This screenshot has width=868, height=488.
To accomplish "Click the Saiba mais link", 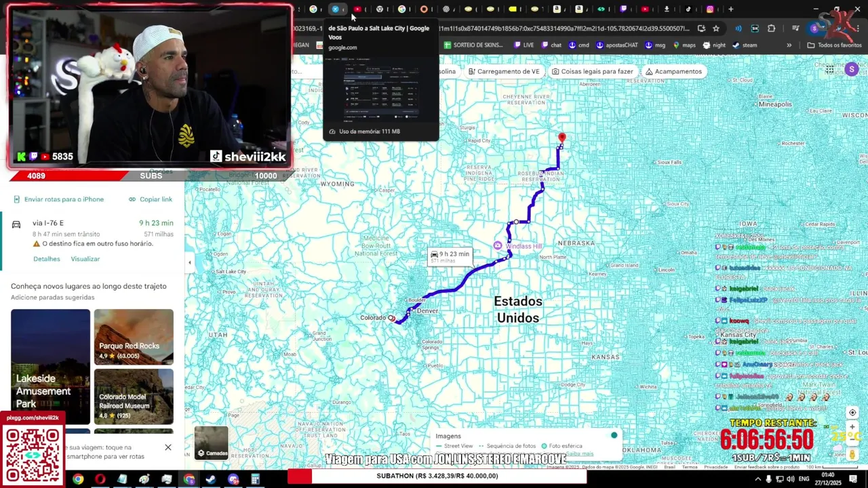I will point(580,453).
